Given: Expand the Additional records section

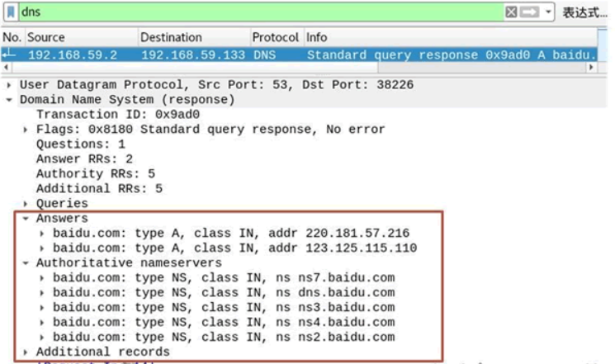Looking at the screenshot, I should click(26, 352).
